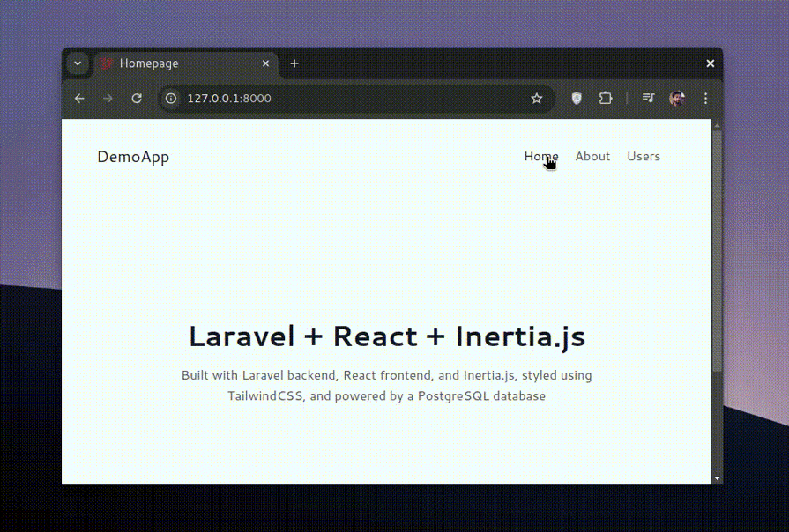Bookmark this page using the star icon
The width and height of the screenshot is (789, 532).
[x=538, y=99]
